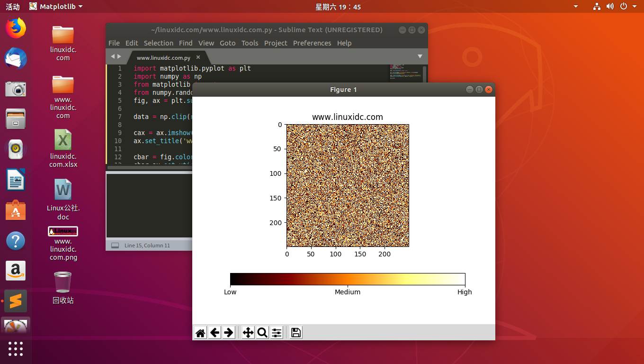Open the Screenshot camera app in dock
This screenshot has height=364, width=644.
click(16, 89)
